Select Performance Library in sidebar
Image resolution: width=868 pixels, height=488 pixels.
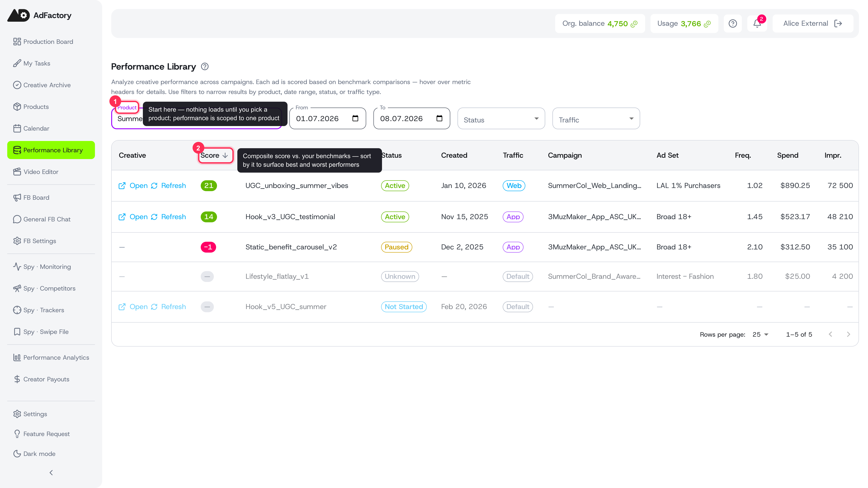tap(51, 150)
